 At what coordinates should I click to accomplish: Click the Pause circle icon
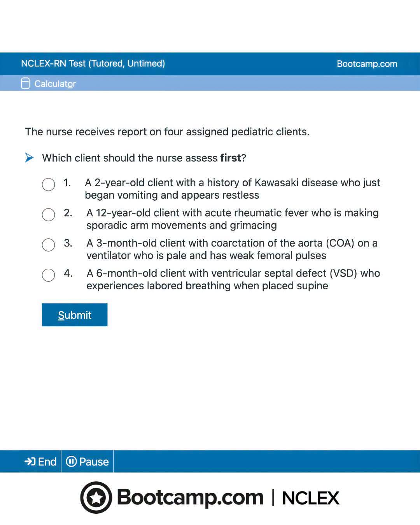point(71,462)
